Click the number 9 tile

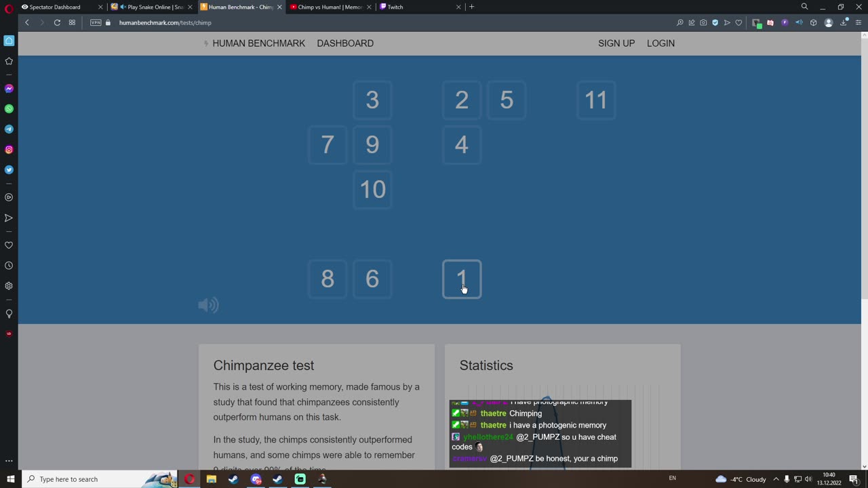pyautogui.click(x=372, y=145)
